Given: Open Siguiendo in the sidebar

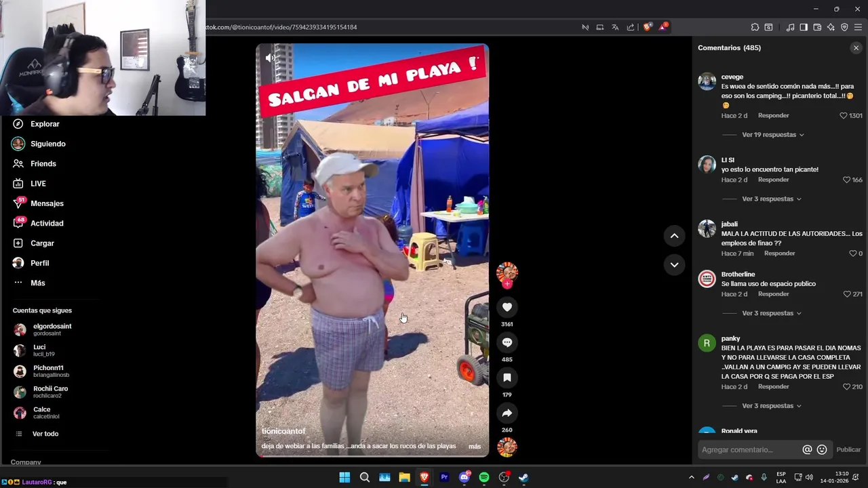Looking at the screenshot, I should pyautogui.click(x=47, y=144).
